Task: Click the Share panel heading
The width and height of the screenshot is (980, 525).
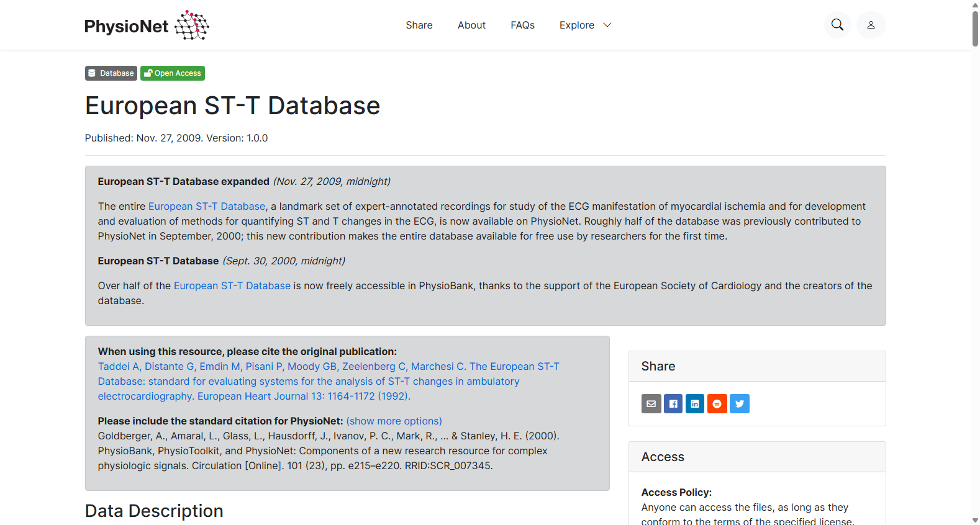Action: point(658,366)
